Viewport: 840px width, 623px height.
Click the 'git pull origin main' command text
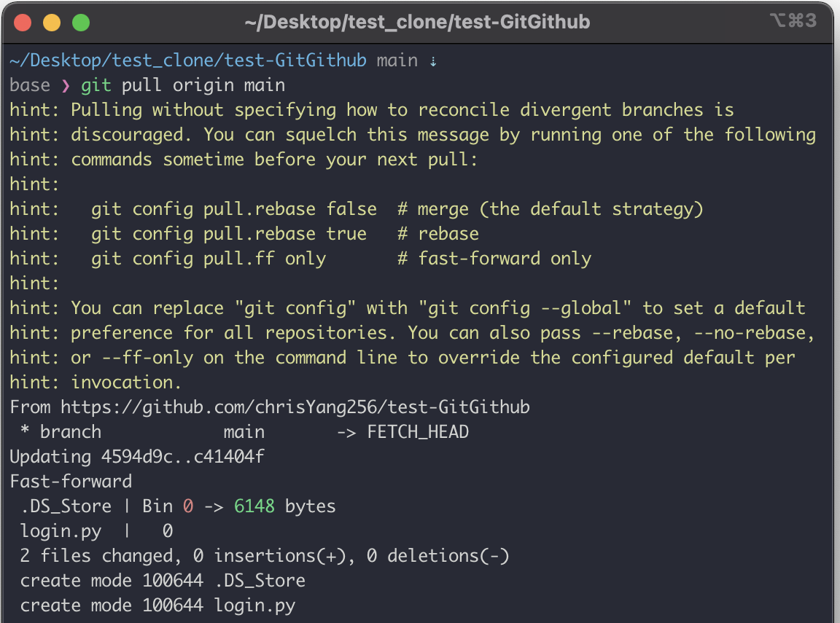click(x=183, y=86)
